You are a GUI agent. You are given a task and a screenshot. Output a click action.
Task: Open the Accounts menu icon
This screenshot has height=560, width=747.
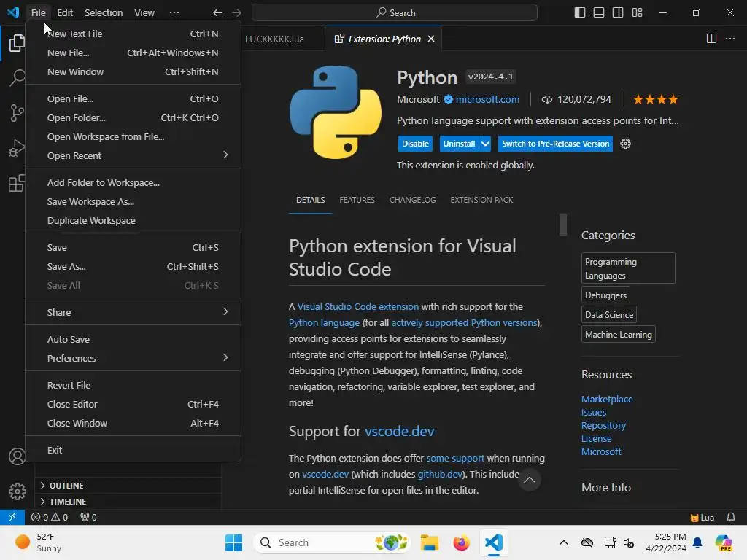pyautogui.click(x=18, y=456)
